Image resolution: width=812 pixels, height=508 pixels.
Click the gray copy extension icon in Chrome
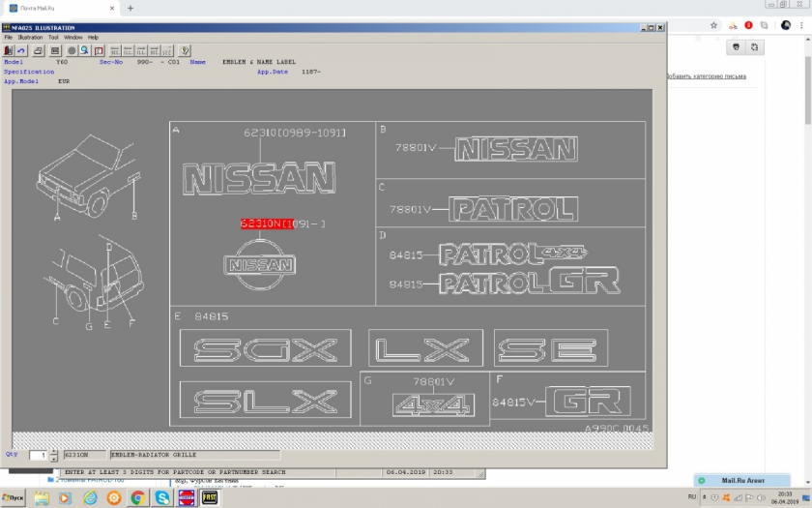click(765, 25)
